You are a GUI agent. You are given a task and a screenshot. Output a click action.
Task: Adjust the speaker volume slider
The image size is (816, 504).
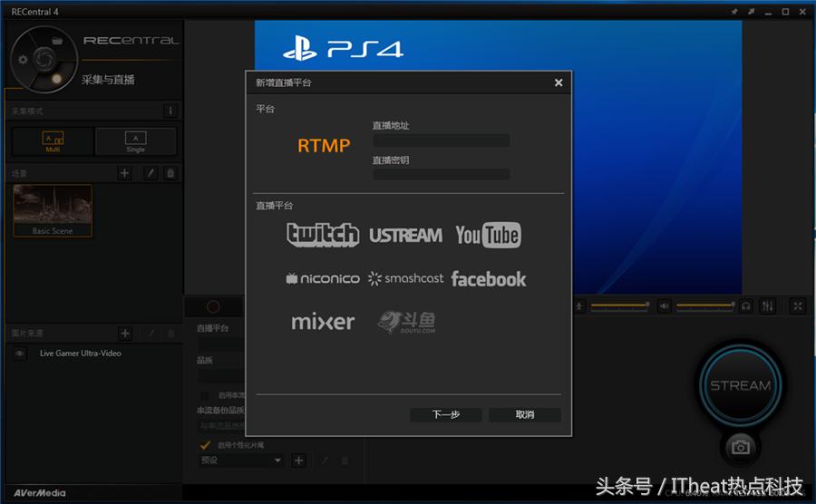(705, 306)
